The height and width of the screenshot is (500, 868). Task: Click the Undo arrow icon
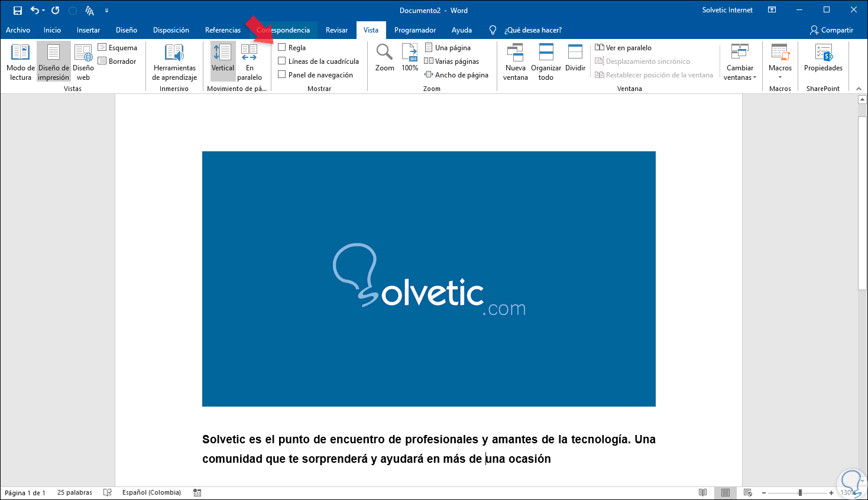[x=35, y=10]
